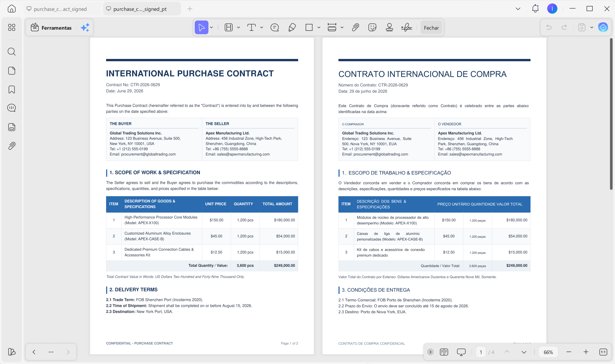Expand the shape tool dropdown arrow

(319, 27)
